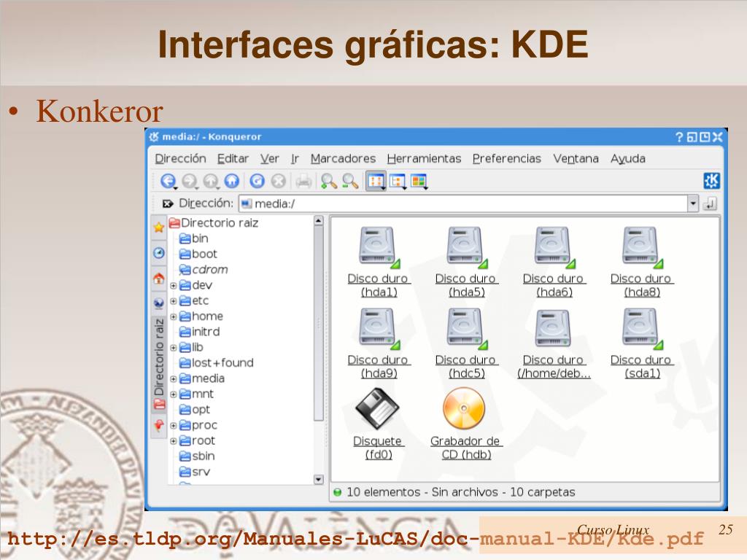Image resolution: width=747 pixels, height=560 pixels.
Task: Expand the proc folder in tree
Action: [174, 426]
